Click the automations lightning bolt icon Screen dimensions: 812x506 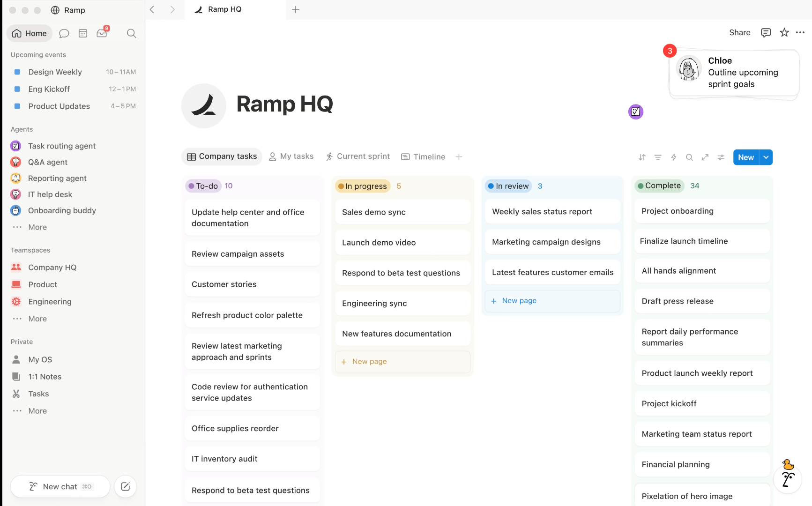coord(674,157)
